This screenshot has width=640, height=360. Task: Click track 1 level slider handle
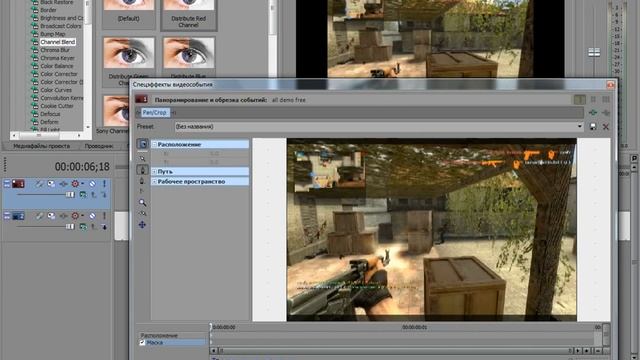(70, 195)
